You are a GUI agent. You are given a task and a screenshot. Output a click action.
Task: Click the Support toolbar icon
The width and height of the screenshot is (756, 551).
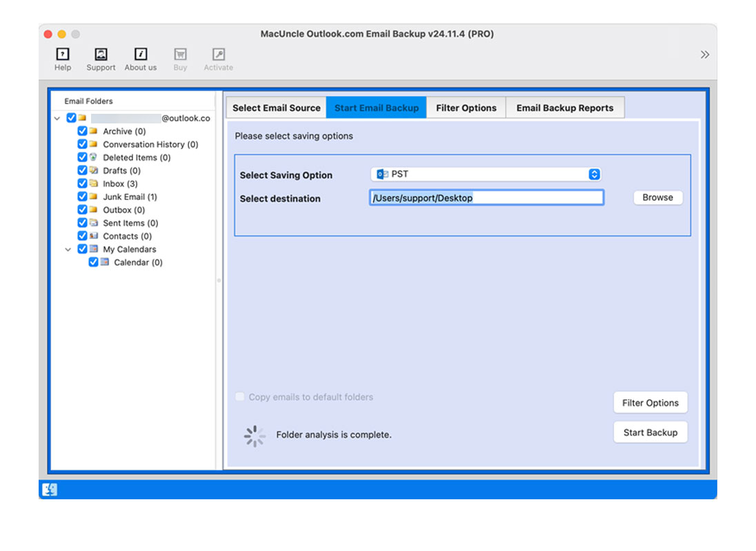[101, 54]
